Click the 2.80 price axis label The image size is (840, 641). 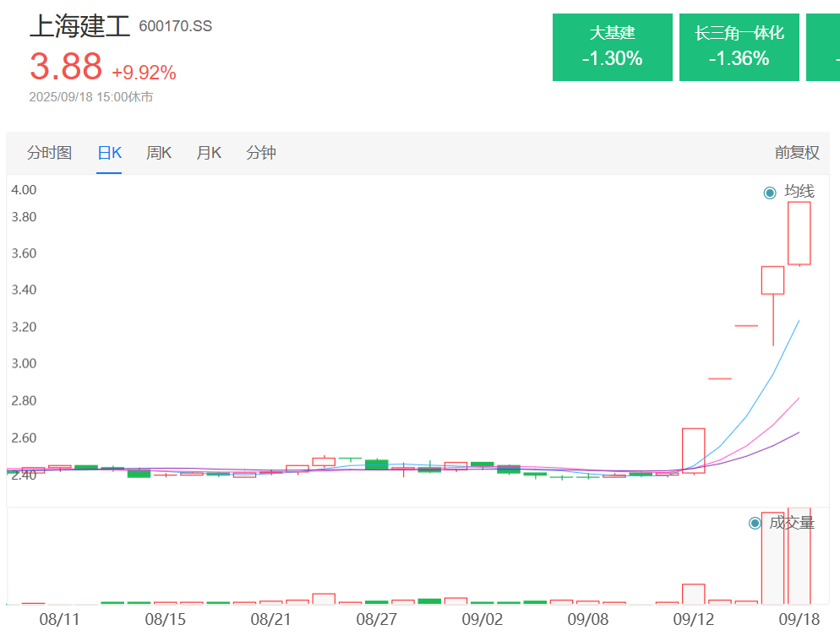(25, 400)
